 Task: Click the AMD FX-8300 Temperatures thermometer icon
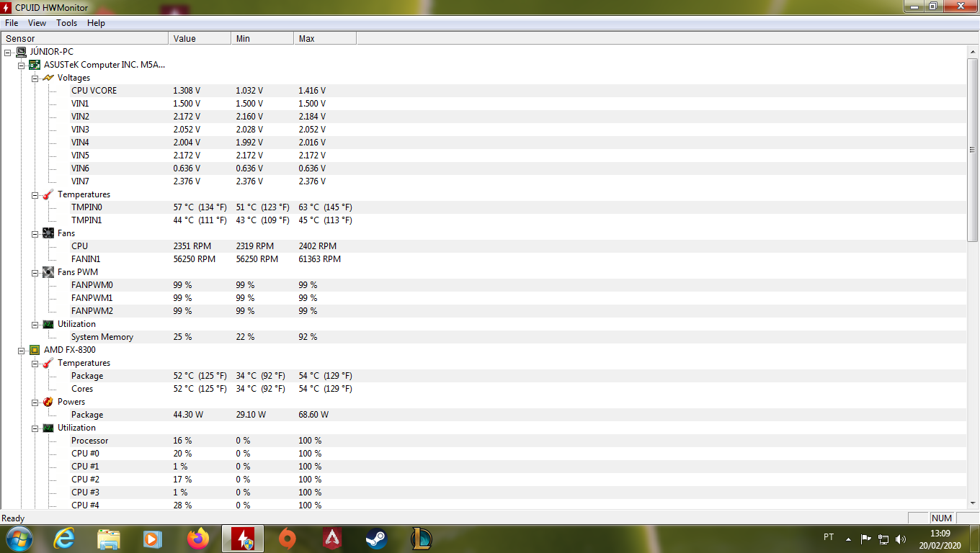[48, 363]
